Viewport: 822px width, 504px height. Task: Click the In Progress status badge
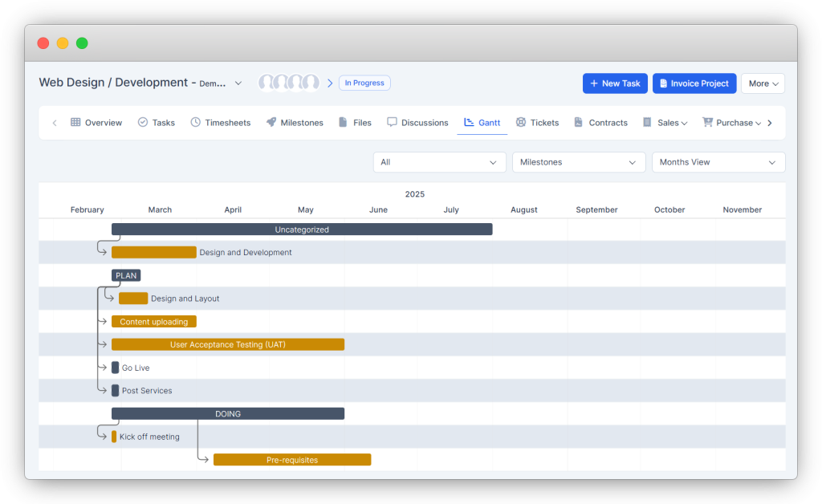[x=364, y=83]
